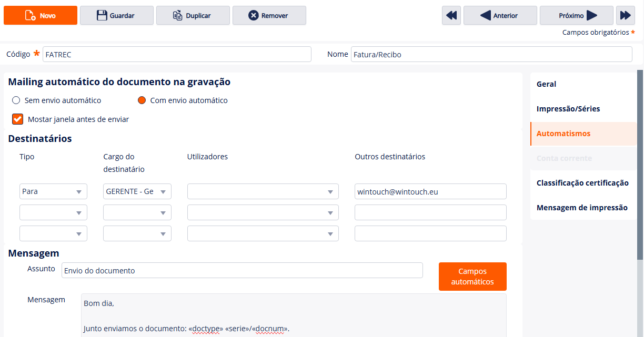Select the Sem envio automático option
Image resolution: width=644 pixels, height=337 pixels.
click(x=16, y=100)
